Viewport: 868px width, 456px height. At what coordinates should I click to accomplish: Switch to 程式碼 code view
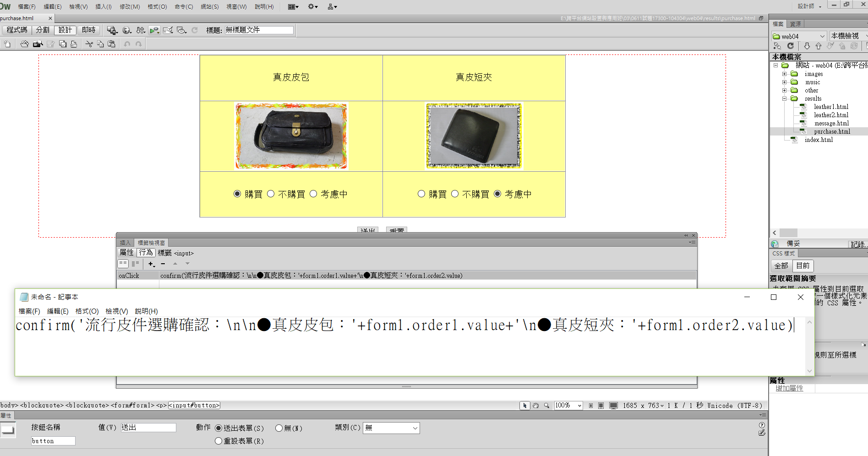[x=17, y=30]
